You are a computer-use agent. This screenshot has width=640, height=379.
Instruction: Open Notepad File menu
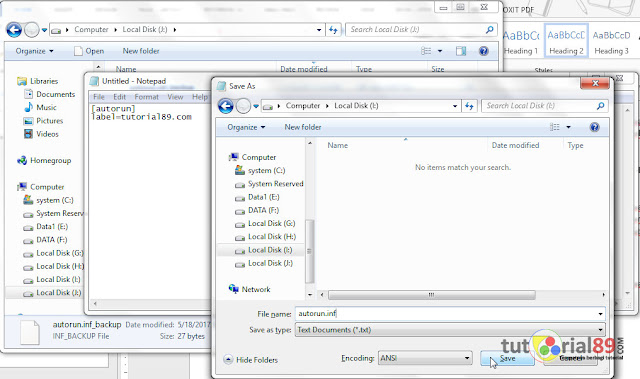tap(99, 97)
